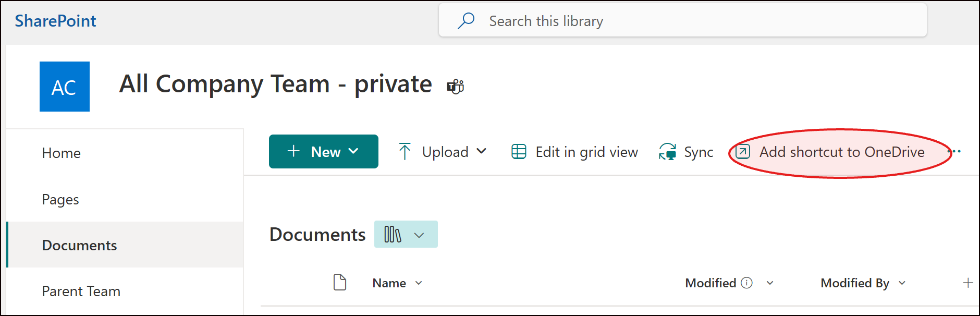
Task: Click the Sync button
Action: point(686,152)
